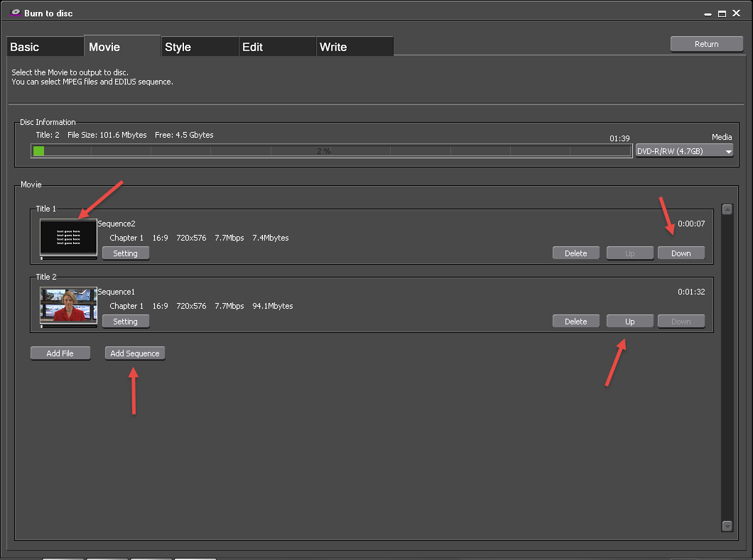This screenshot has width=753, height=560.
Task: Click the Add Sequence button
Action: point(135,353)
